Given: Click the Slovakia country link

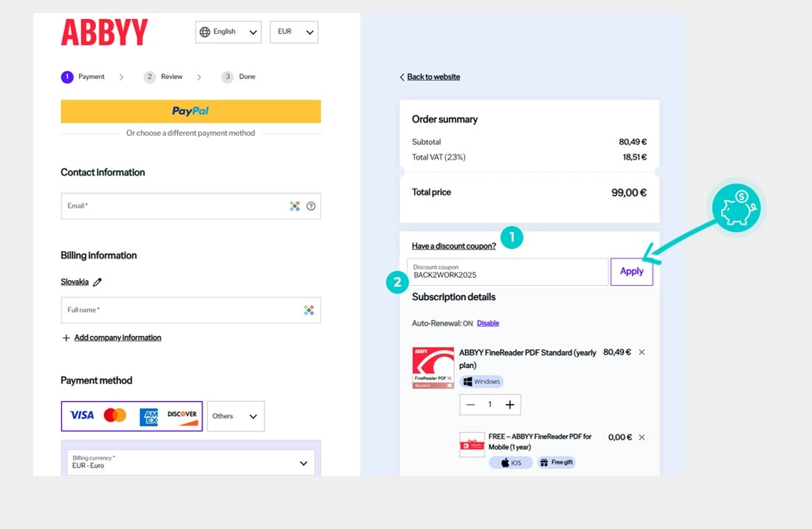Looking at the screenshot, I should (75, 281).
